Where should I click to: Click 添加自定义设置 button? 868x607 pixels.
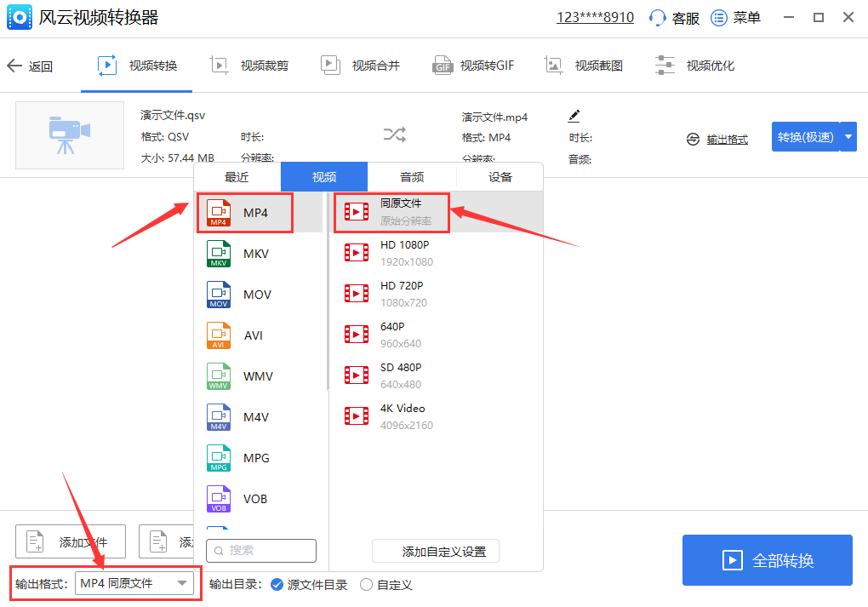[x=436, y=551]
